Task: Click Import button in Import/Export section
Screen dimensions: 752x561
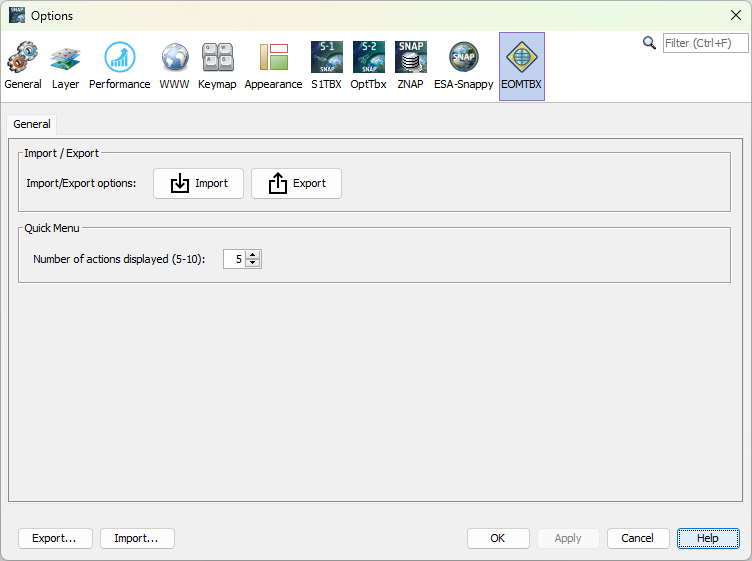Action: [198, 184]
